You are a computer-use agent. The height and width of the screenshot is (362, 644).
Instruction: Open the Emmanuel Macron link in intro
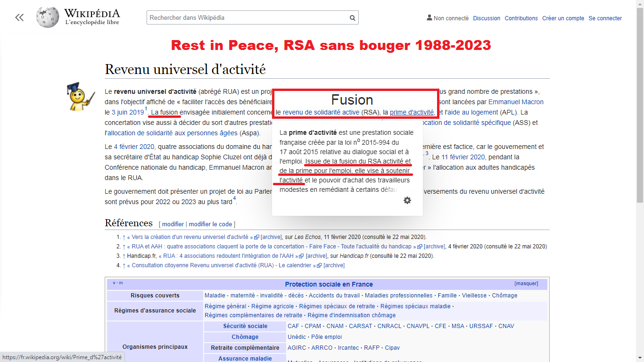(516, 102)
